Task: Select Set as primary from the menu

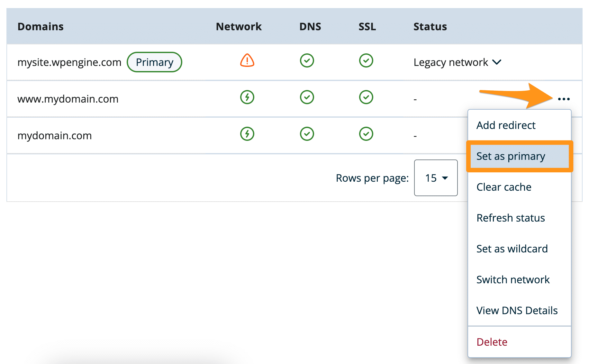Action: (x=511, y=156)
